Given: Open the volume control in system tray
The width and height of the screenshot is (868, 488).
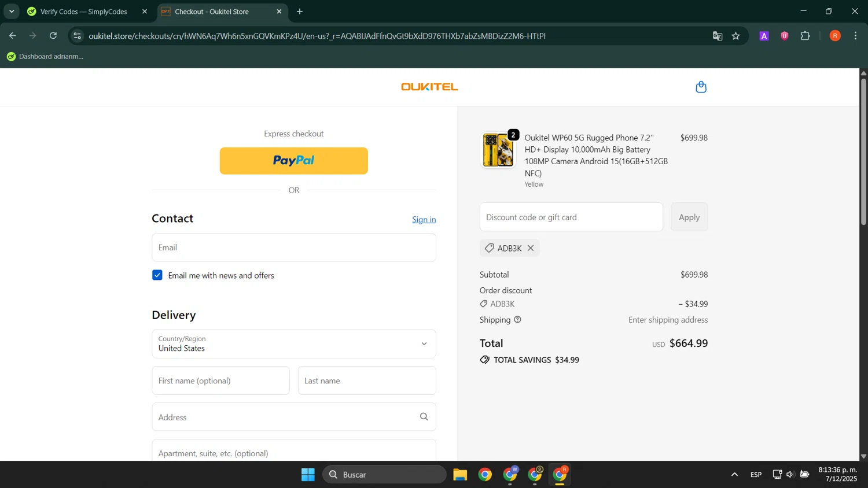Looking at the screenshot, I should 790,475.
